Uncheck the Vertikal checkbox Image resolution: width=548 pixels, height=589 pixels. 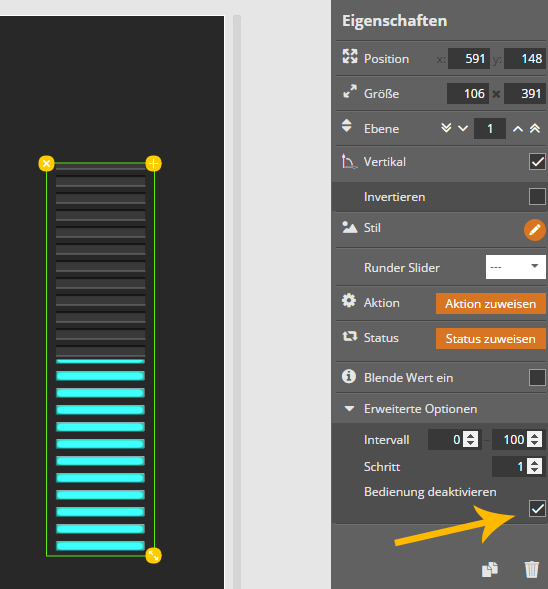[x=537, y=162]
